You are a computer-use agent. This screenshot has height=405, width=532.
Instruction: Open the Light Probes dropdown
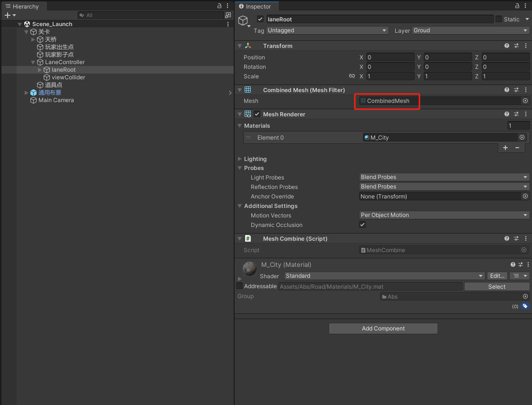point(444,177)
